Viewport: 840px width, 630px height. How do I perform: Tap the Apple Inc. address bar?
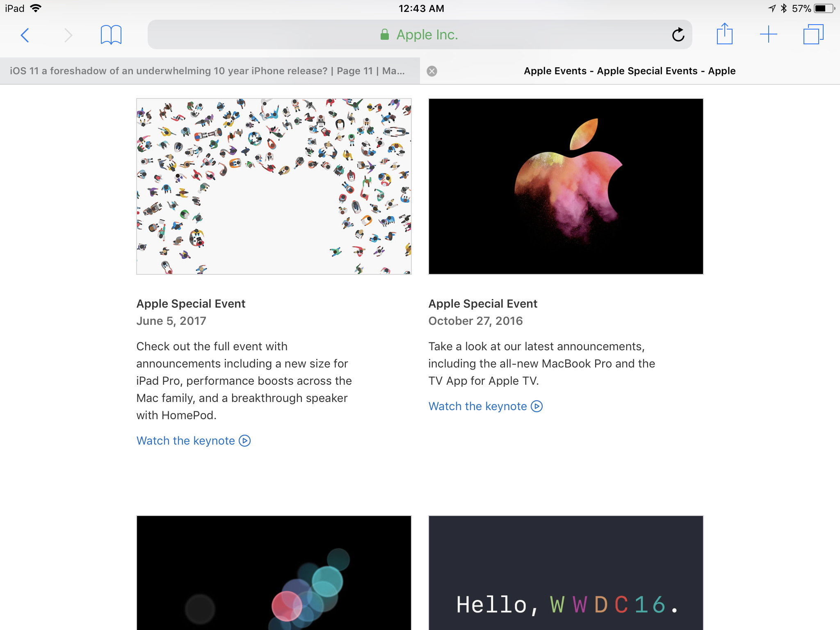tap(419, 35)
